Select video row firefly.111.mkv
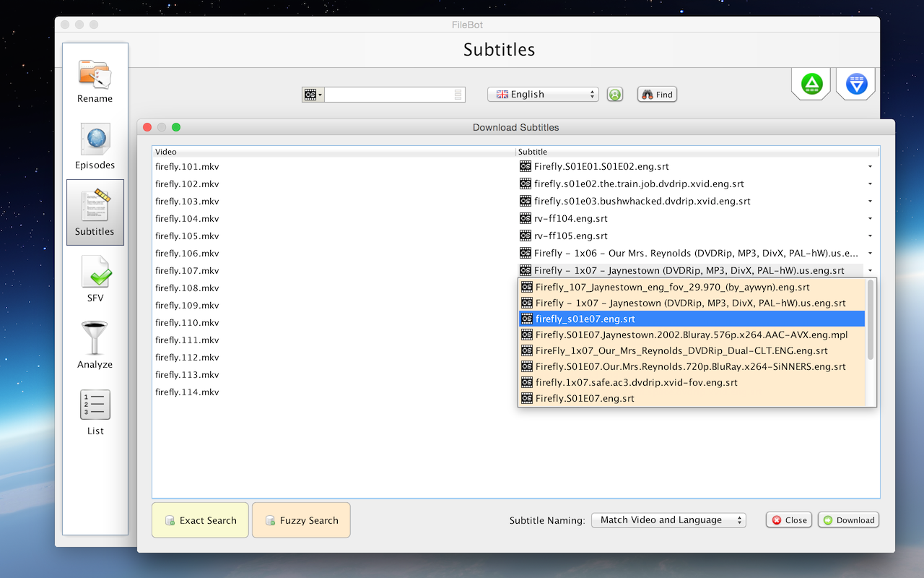924x578 pixels. tap(187, 340)
